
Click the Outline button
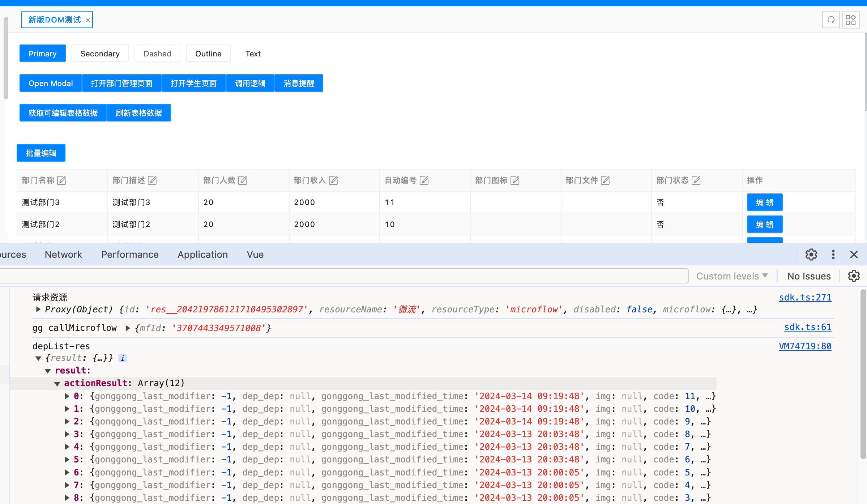pos(208,54)
